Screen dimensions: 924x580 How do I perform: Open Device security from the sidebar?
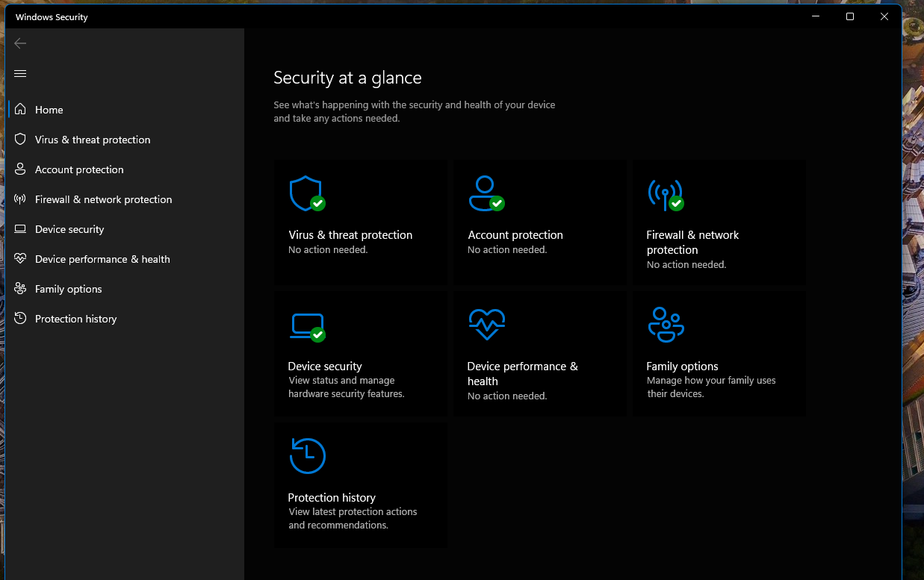tap(125, 229)
